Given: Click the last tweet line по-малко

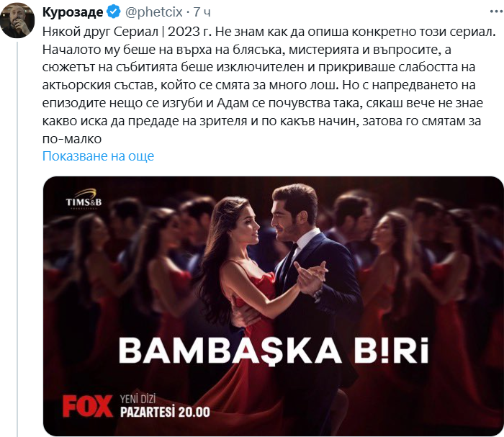Looking at the screenshot, I should [x=72, y=139].
